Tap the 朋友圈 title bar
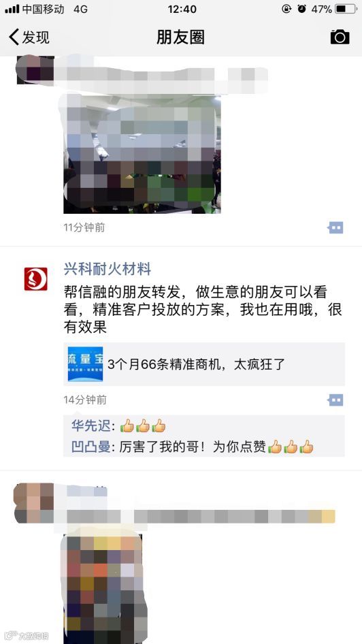362x644 pixels. (x=180, y=37)
